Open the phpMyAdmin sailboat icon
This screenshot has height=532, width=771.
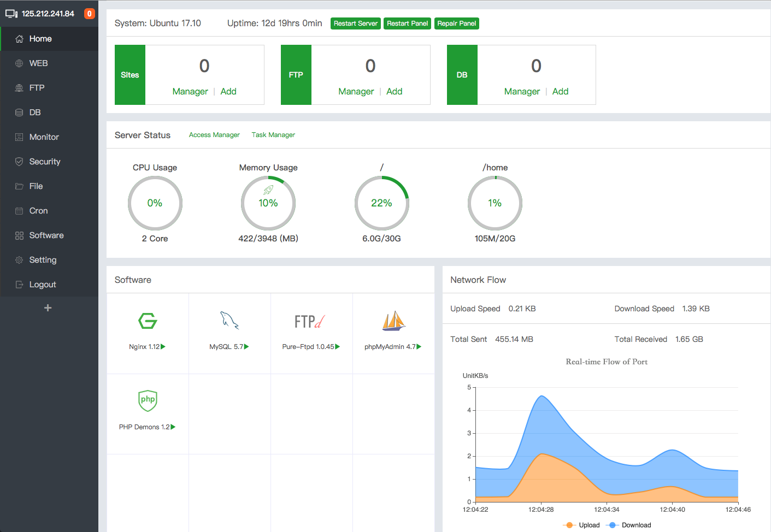coord(394,321)
